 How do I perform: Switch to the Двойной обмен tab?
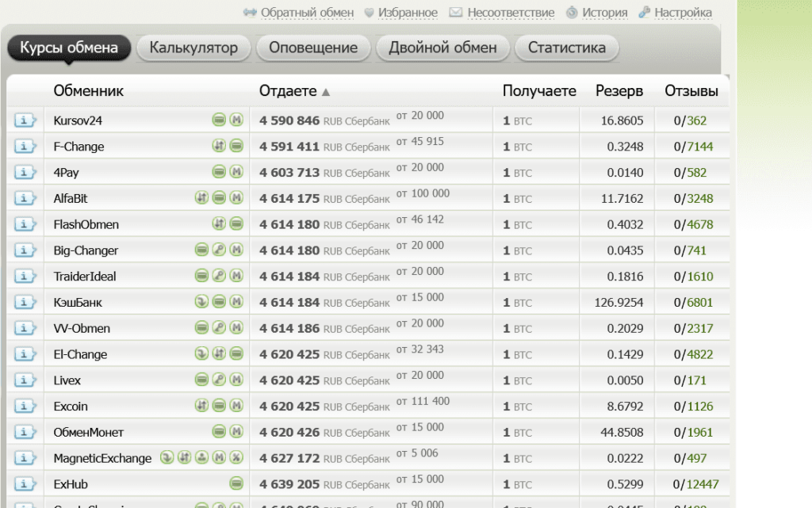pos(442,48)
